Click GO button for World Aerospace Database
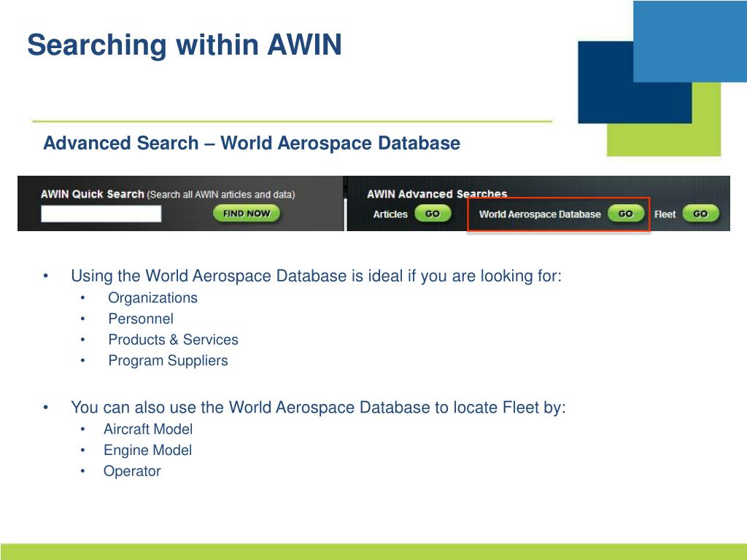This screenshot has height=560, width=747. pyautogui.click(x=625, y=214)
